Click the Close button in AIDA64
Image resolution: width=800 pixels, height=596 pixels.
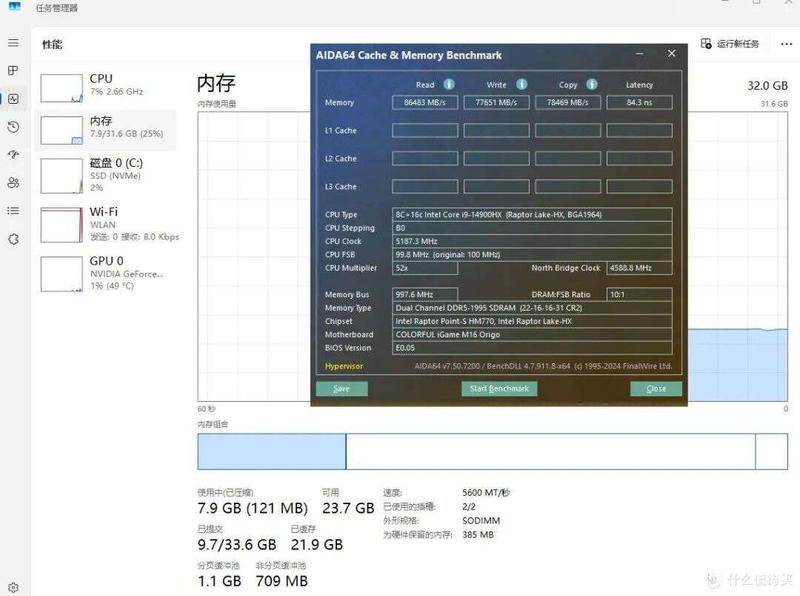tap(656, 389)
